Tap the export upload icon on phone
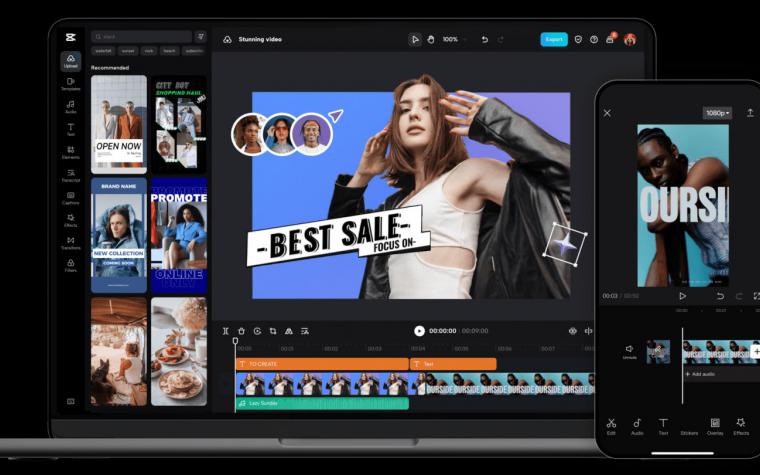The height and width of the screenshot is (475, 760). [x=750, y=112]
